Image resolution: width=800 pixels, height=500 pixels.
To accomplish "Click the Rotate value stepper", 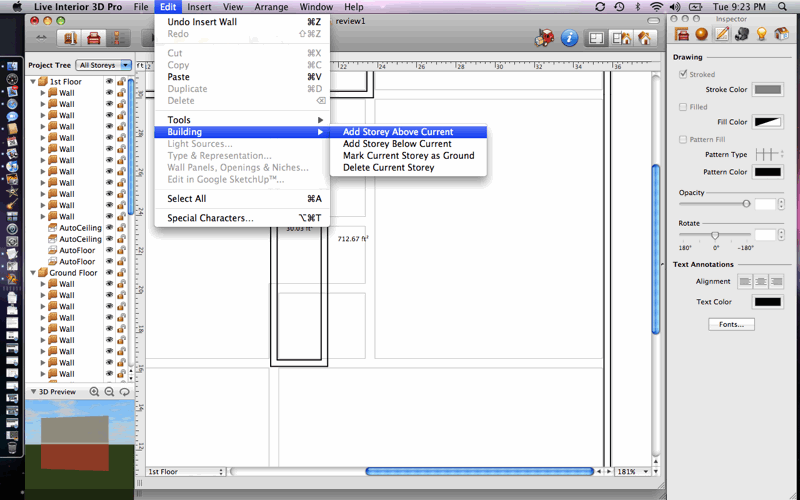I will (x=781, y=235).
